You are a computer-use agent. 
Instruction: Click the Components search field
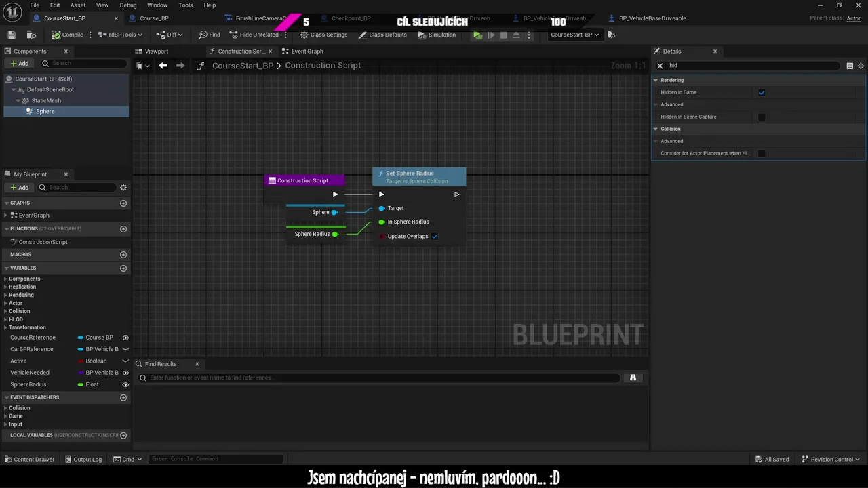pyautogui.click(x=83, y=63)
